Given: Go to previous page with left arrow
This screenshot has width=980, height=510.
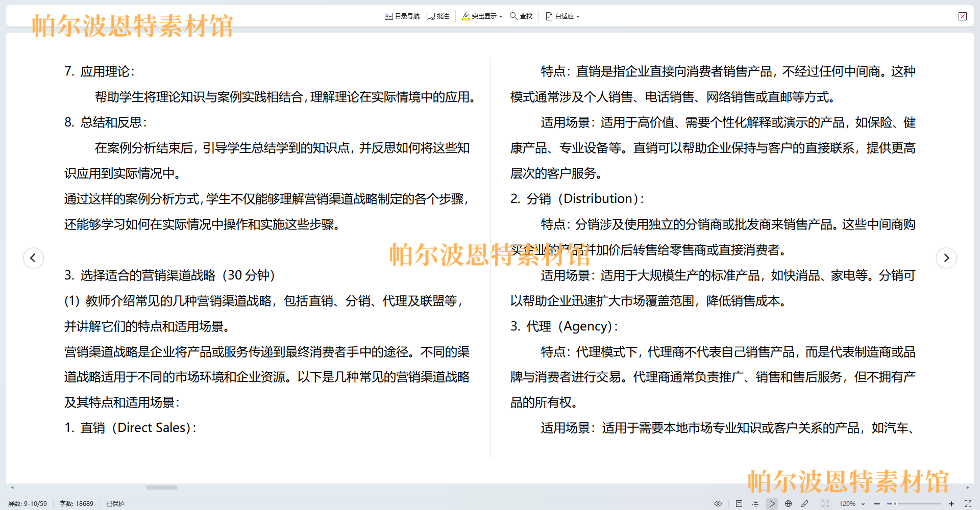Looking at the screenshot, I should pos(34,258).
